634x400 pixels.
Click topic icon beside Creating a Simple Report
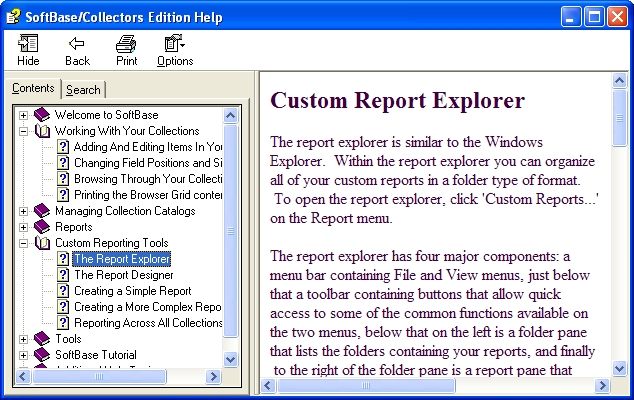point(63,291)
